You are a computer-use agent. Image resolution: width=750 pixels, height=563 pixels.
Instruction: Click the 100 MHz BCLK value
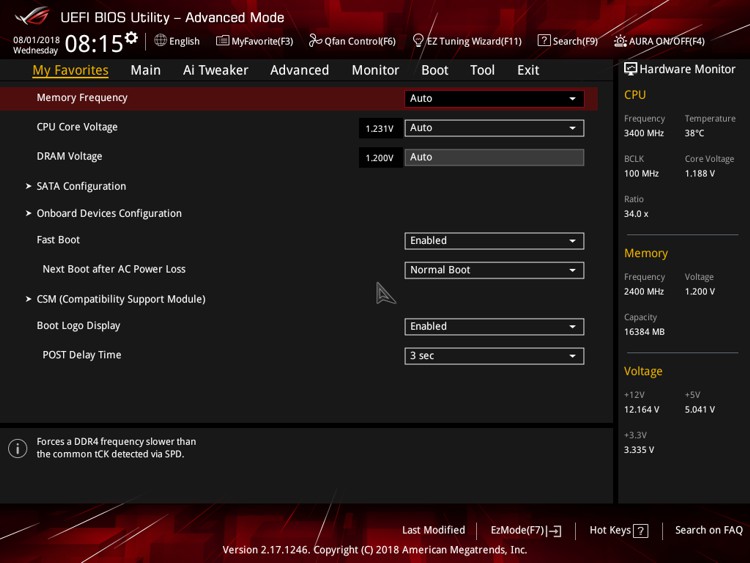click(x=641, y=174)
